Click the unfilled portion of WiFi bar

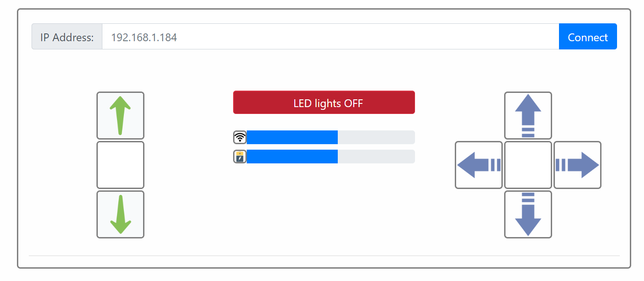[x=376, y=137]
